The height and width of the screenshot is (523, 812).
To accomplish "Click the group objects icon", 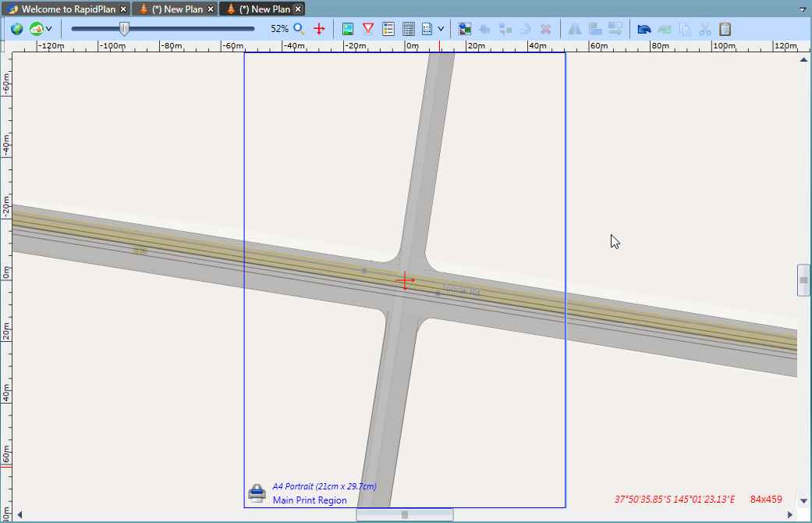I will point(505,29).
